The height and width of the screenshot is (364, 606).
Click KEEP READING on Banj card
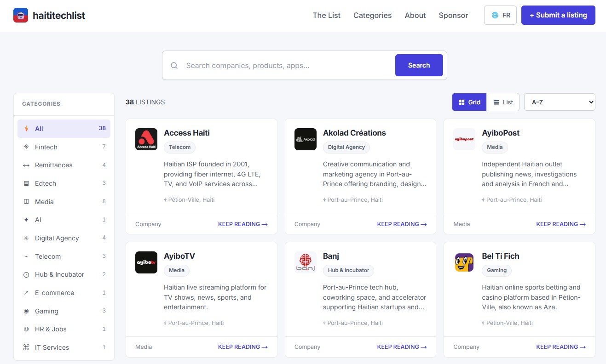click(x=402, y=347)
